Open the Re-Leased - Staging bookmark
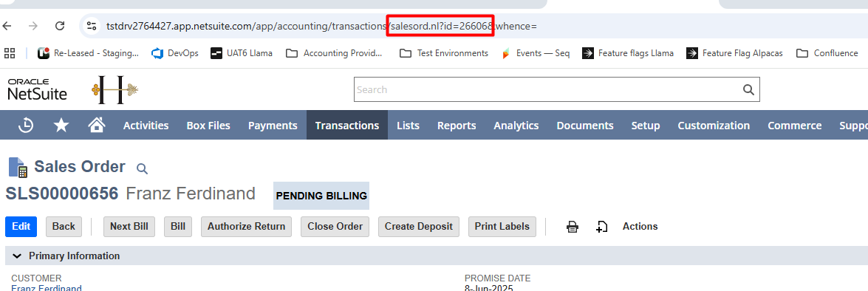 [88, 53]
